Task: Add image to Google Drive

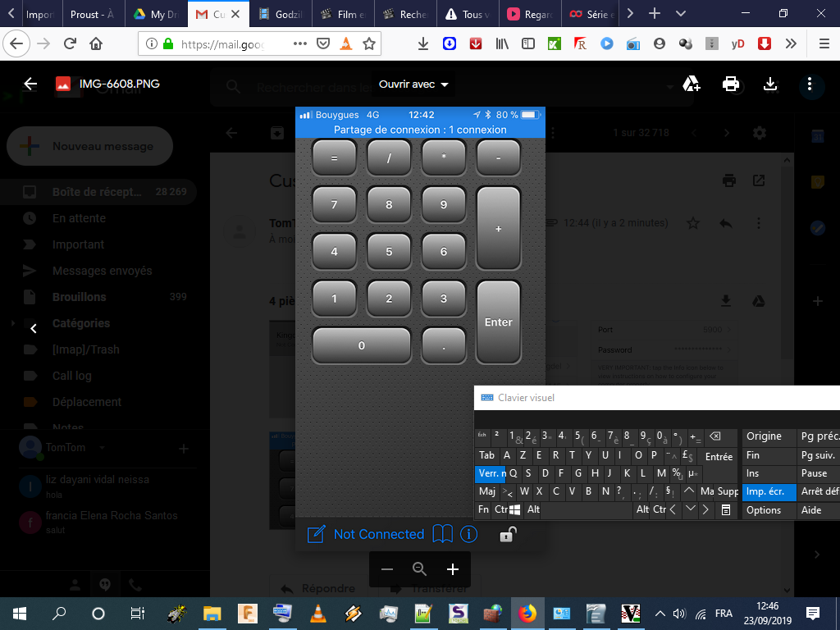Action: 691,84
